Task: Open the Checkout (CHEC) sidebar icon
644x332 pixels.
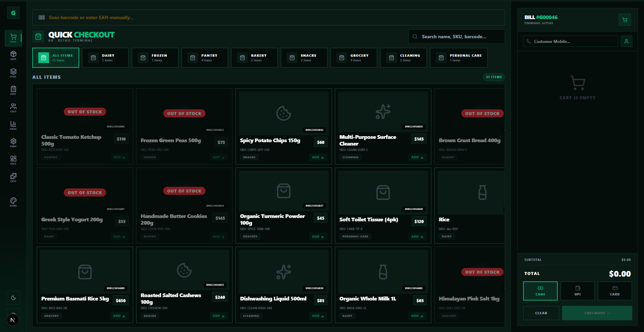Action: point(13,38)
